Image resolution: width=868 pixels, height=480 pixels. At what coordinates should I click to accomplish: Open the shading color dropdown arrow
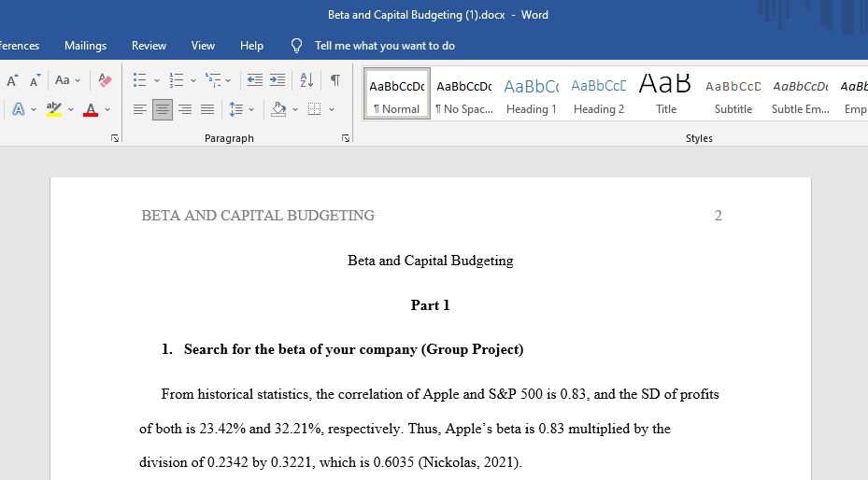click(x=295, y=109)
